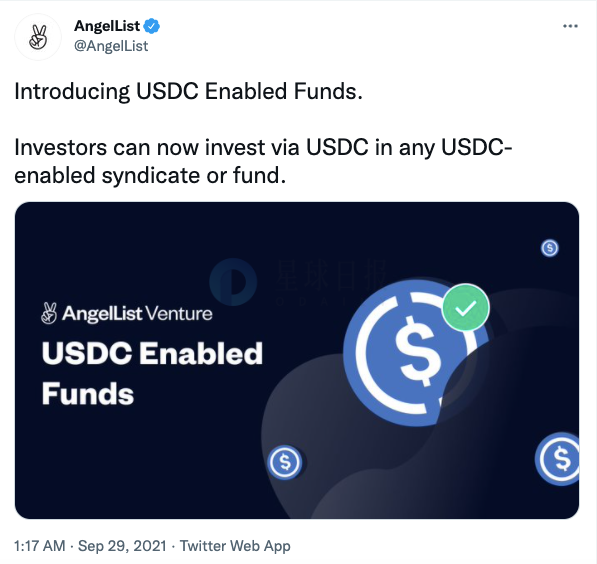Click the 1:17 AM tweet timestamp
The height and width of the screenshot is (564, 597).
pyautogui.click(x=40, y=545)
